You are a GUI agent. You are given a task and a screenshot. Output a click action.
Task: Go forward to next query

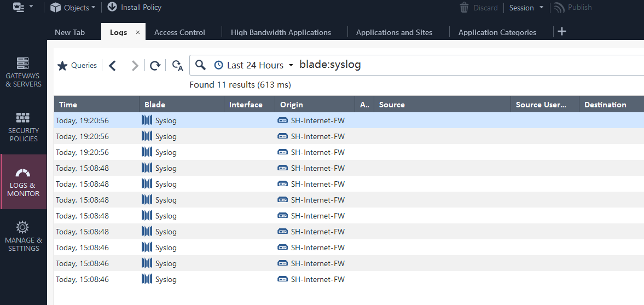coord(135,65)
